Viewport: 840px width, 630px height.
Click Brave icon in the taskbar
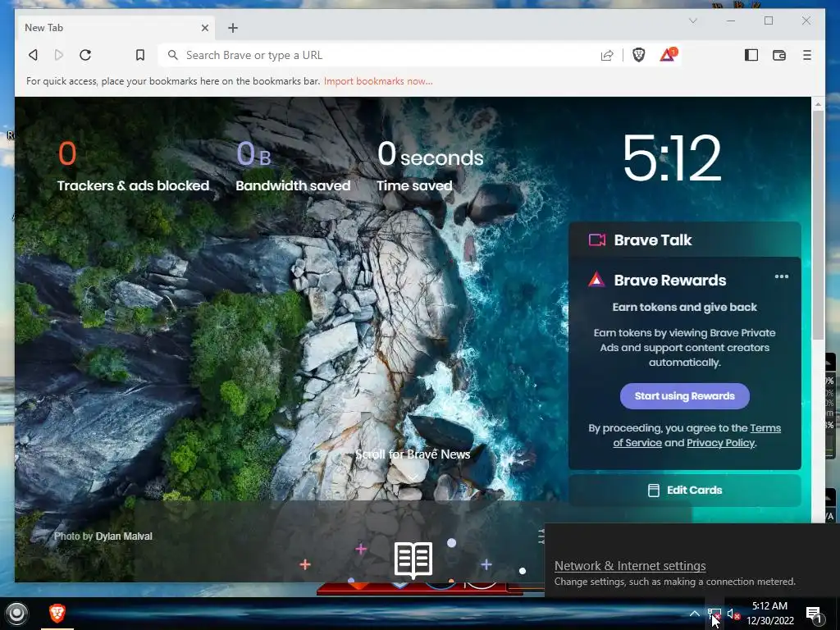[x=57, y=613]
